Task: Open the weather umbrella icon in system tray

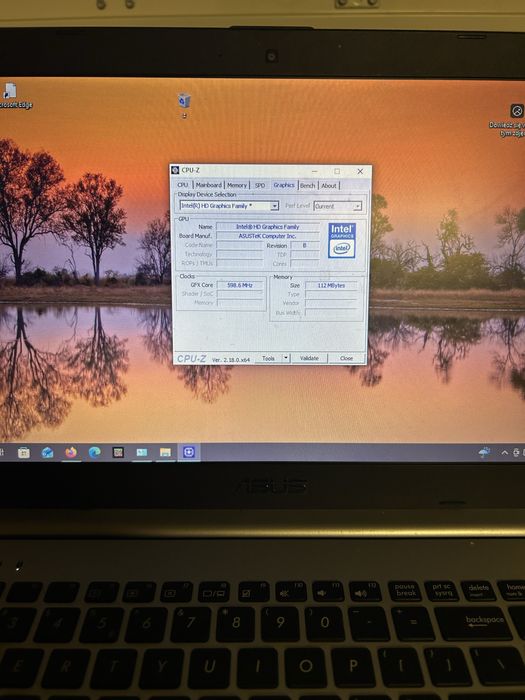Action: pyautogui.click(x=484, y=452)
